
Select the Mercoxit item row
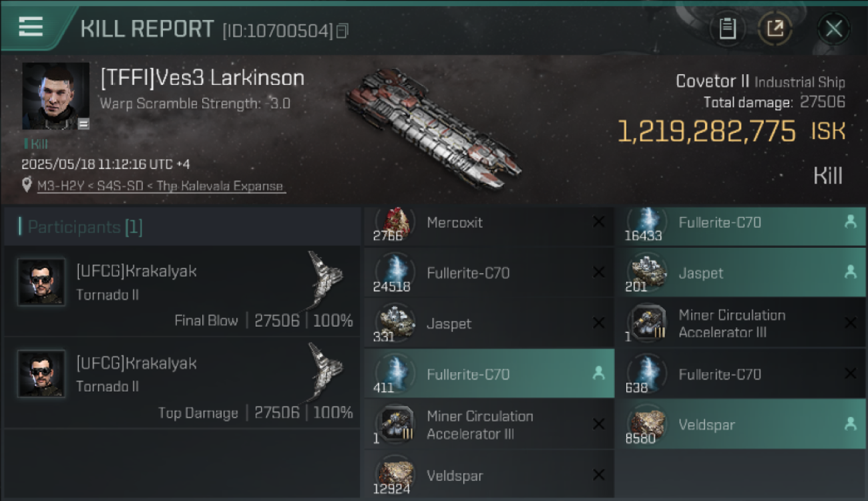pyautogui.click(x=489, y=222)
